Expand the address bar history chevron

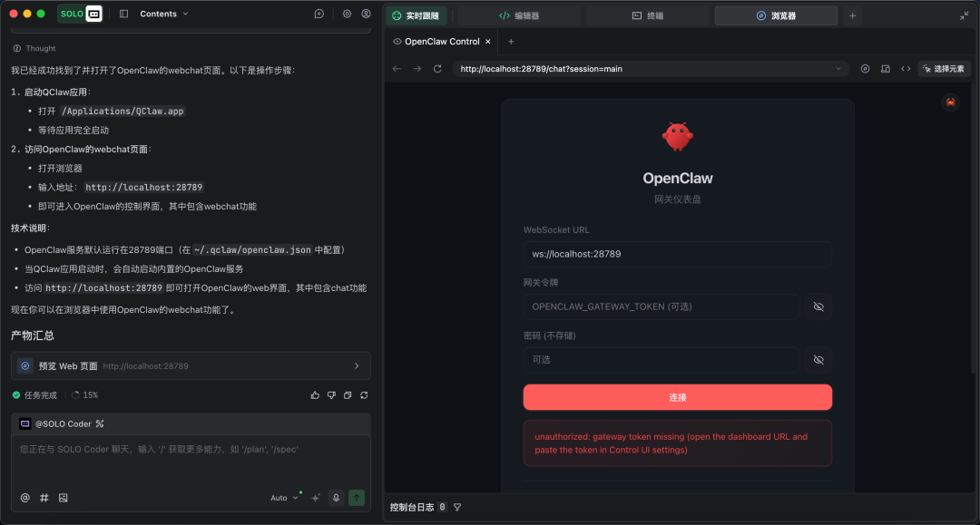(838, 69)
